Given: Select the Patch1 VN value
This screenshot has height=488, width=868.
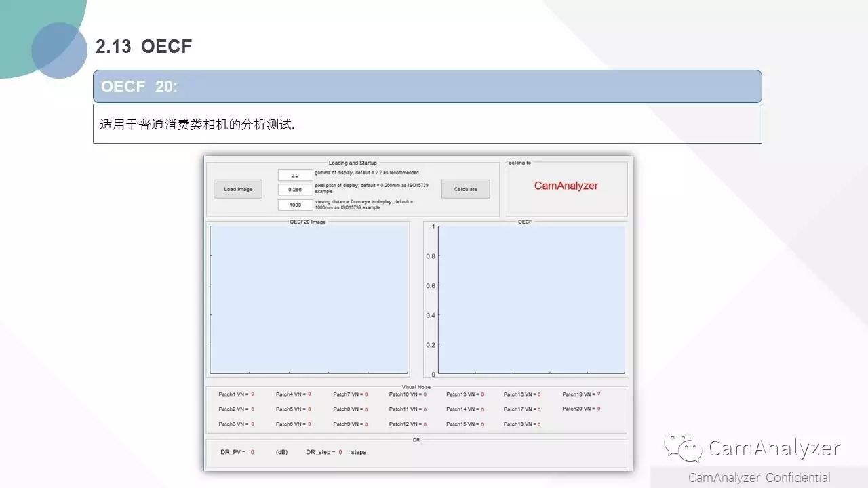Looking at the screenshot, I should pyautogui.click(x=252, y=394).
